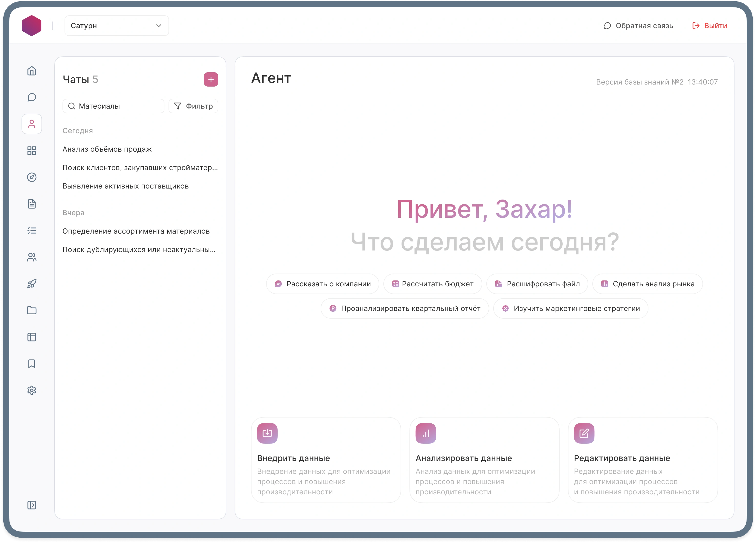Select the Расшифровать файл suggestion chip
Viewport: 756px width, 543px height.
point(537,284)
